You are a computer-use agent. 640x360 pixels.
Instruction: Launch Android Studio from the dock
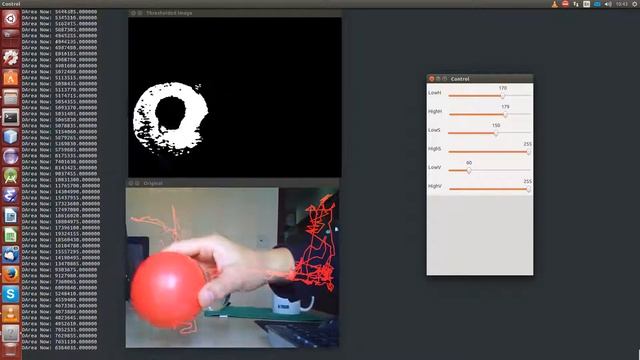[11, 176]
